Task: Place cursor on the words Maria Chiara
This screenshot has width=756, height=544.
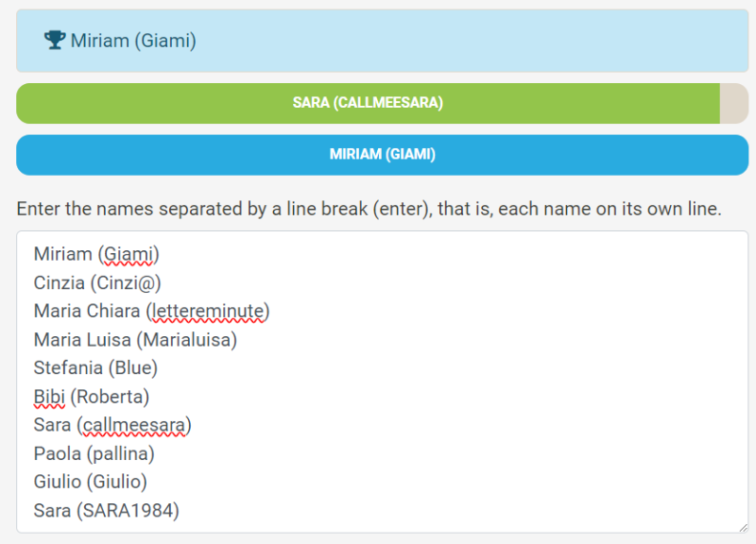Action: pyautogui.click(x=86, y=311)
